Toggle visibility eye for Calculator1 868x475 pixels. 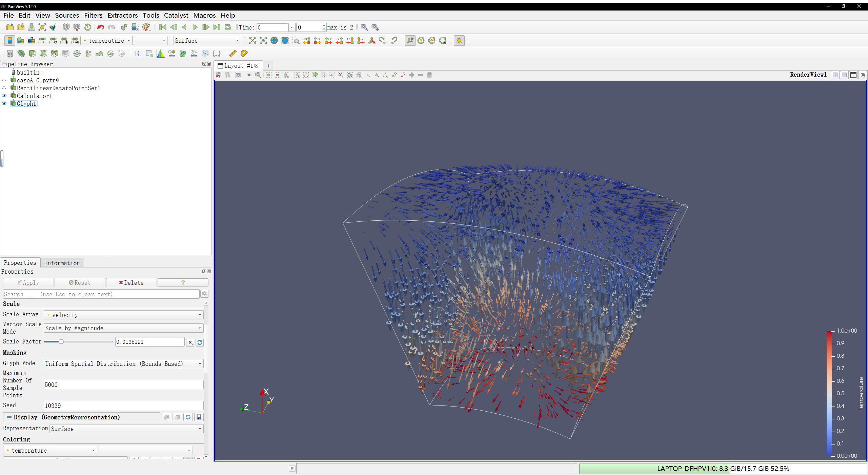[4, 96]
